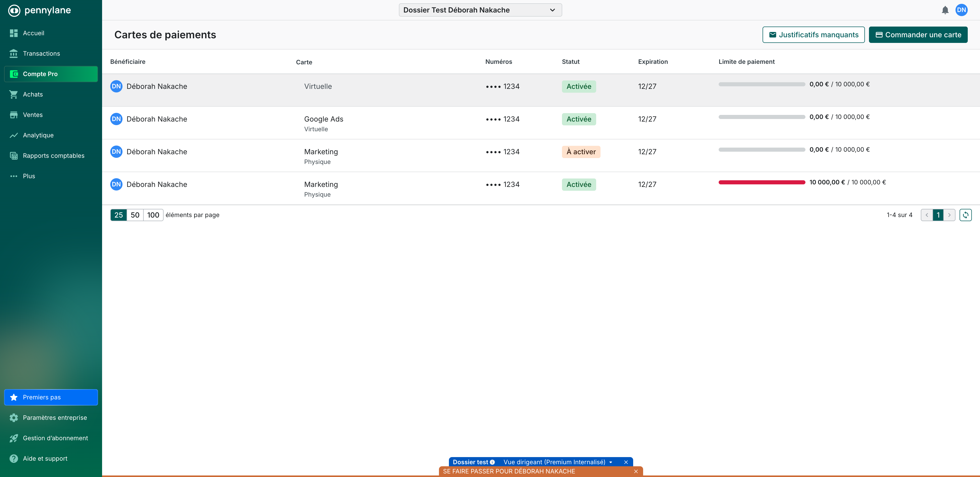The width and height of the screenshot is (980, 477).
Task: Click the Premiers pas star icon
Action: point(14,397)
